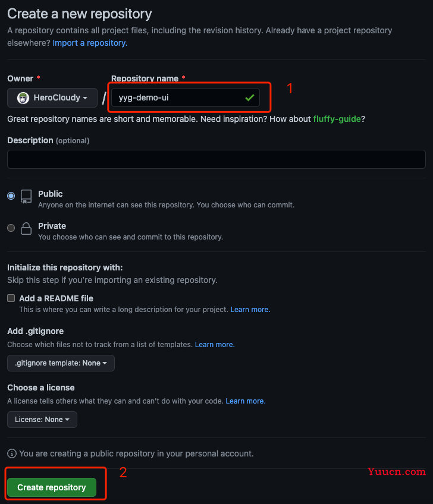Open Learn more link about README
The image size is (433, 504).
(x=250, y=310)
